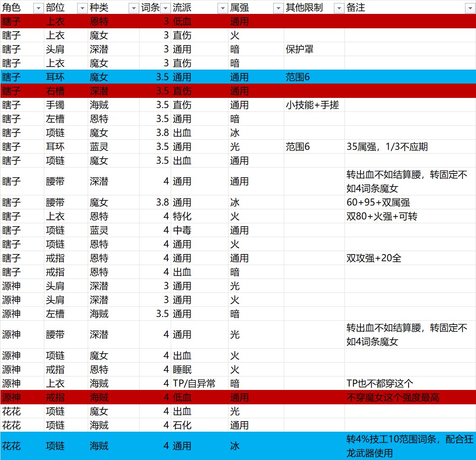Select the 其他限制 header cell

[x=314, y=8]
